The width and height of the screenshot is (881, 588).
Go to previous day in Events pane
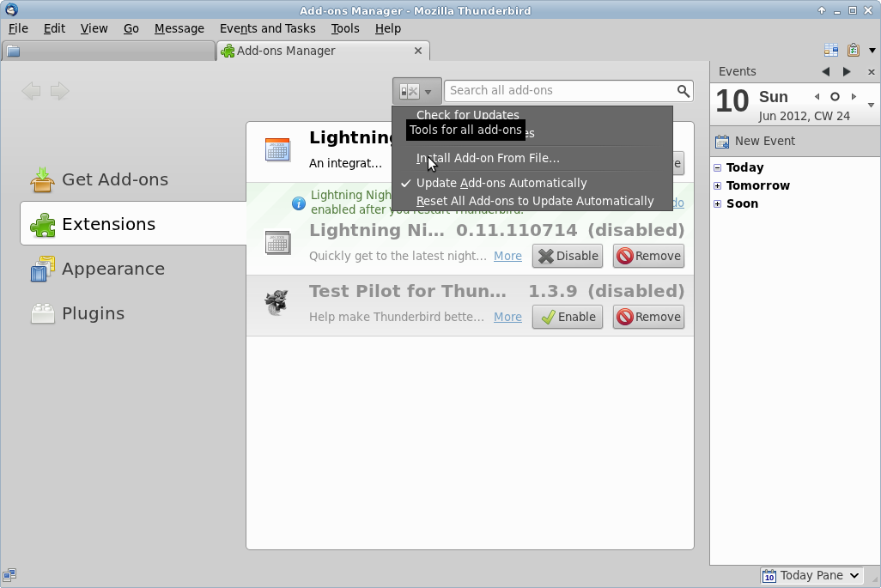click(825, 72)
